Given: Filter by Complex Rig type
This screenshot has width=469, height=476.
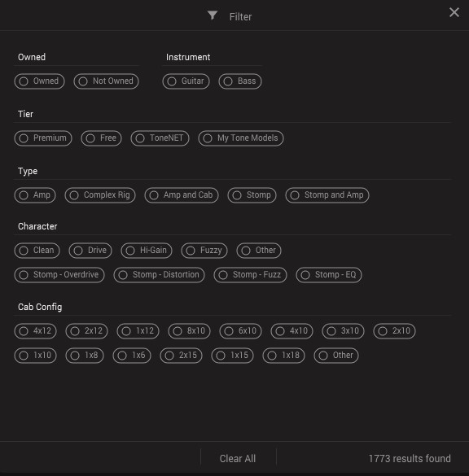Looking at the screenshot, I should (x=100, y=195).
